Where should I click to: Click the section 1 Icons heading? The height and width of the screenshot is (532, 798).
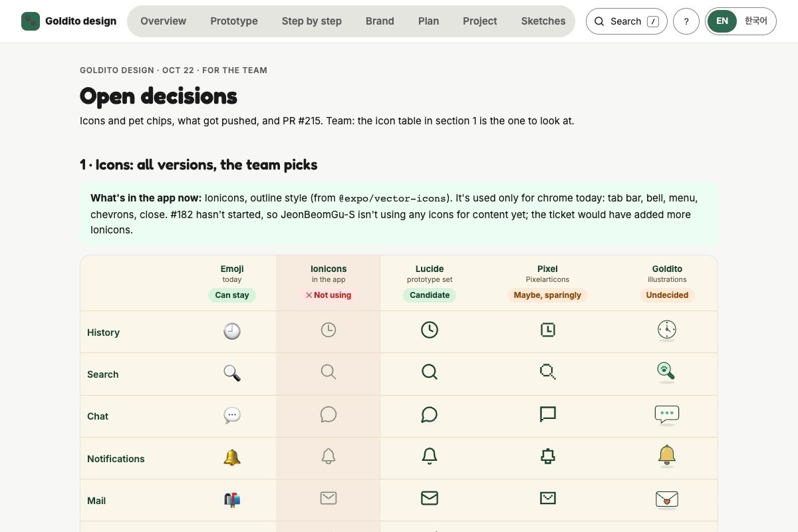(199, 165)
